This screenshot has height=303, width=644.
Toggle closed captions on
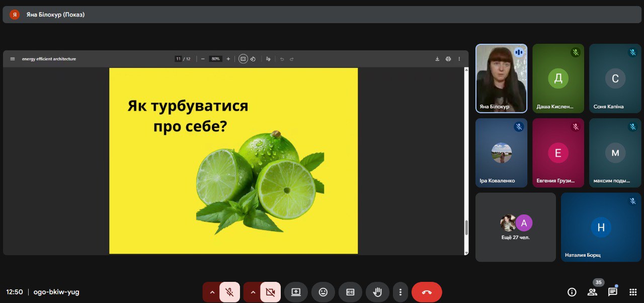pos(350,292)
